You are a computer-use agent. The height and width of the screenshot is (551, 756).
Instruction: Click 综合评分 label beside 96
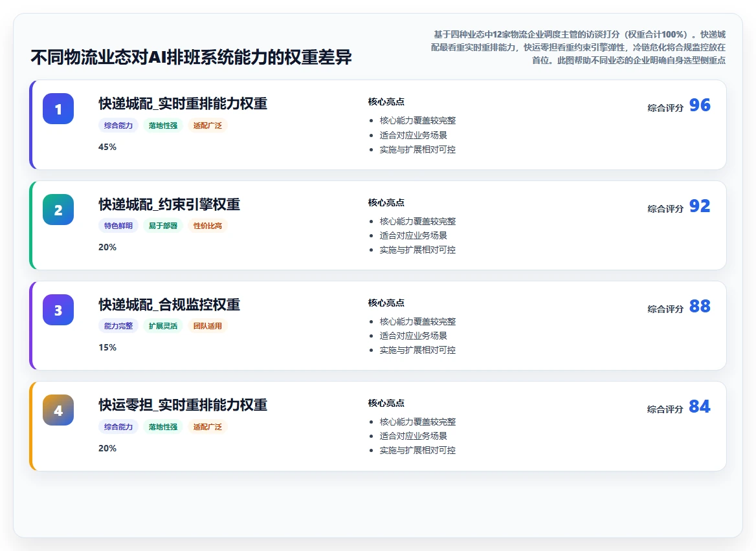point(665,108)
